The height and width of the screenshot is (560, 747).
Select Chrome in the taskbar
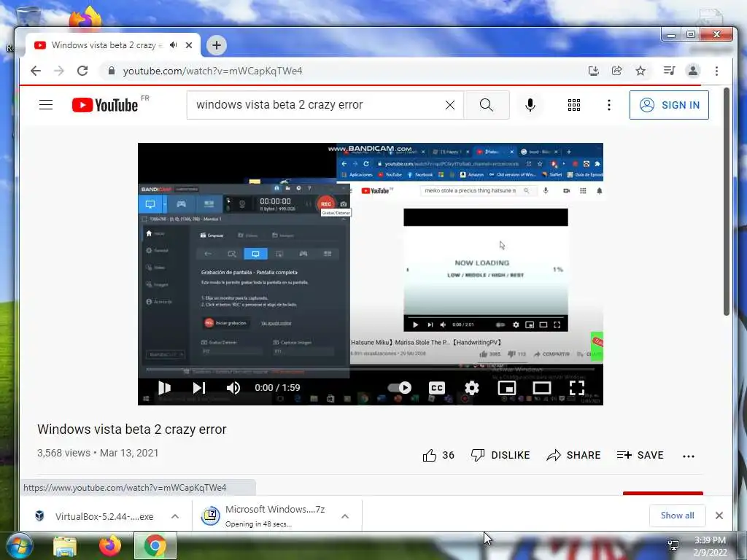coord(155,545)
